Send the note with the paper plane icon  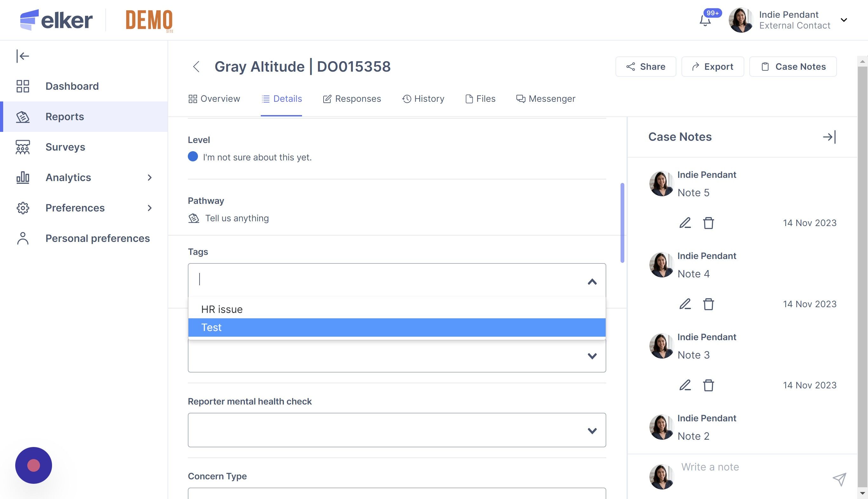point(839,479)
